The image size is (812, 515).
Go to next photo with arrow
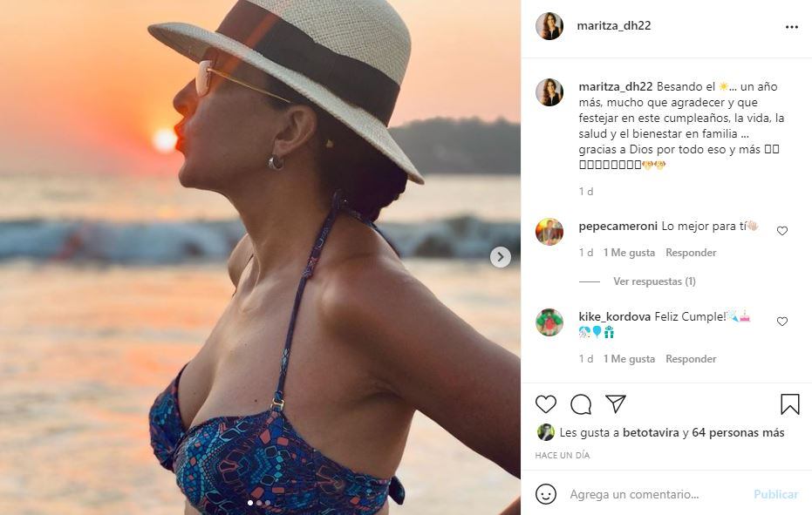[x=501, y=257]
